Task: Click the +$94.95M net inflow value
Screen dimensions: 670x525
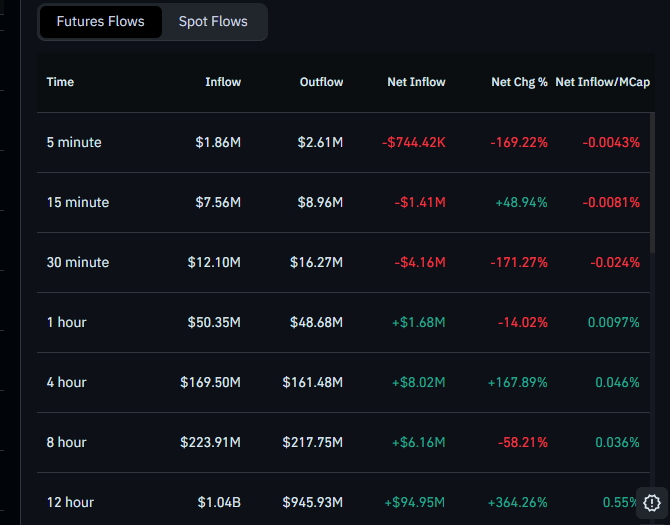Action: point(415,502)
